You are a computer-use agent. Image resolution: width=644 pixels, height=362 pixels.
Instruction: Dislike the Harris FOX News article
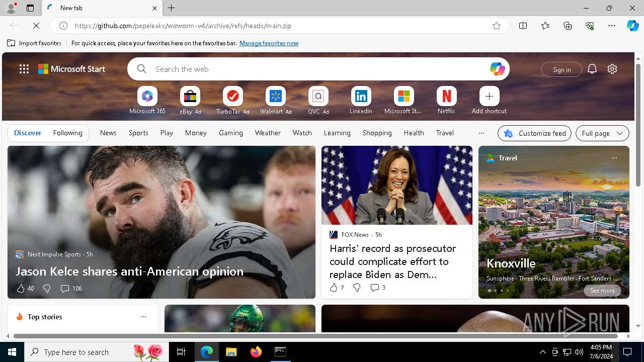(x=357, y=288)
